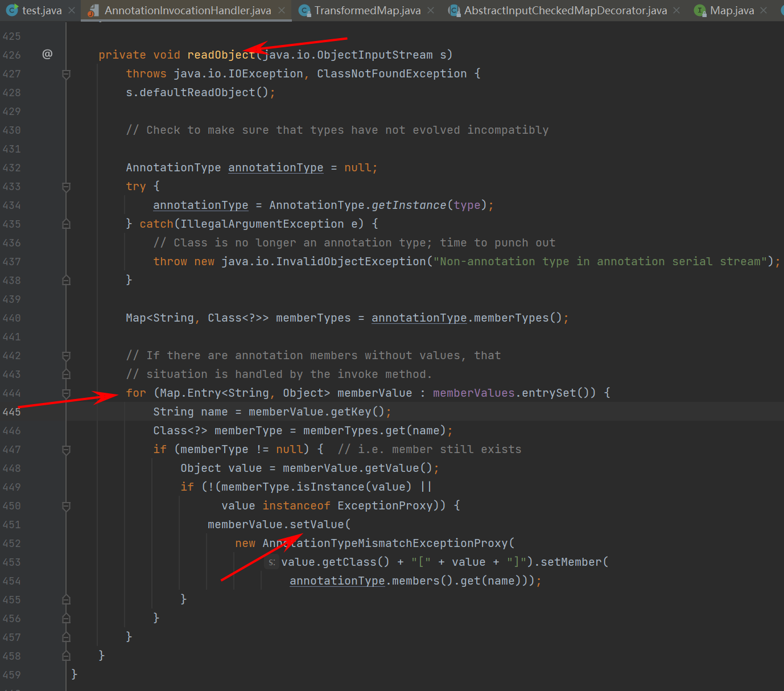Image resolution: width=784 pixels, height=691 pixels.
Task: Collapse the if block fold at line 447
Action: (x=66, y=450)
